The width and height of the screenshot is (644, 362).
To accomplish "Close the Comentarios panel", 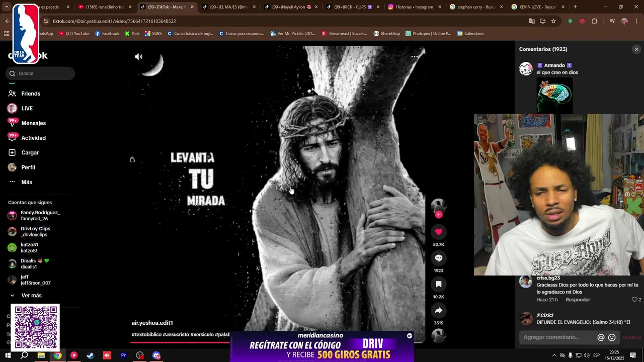I will (636, 49).
